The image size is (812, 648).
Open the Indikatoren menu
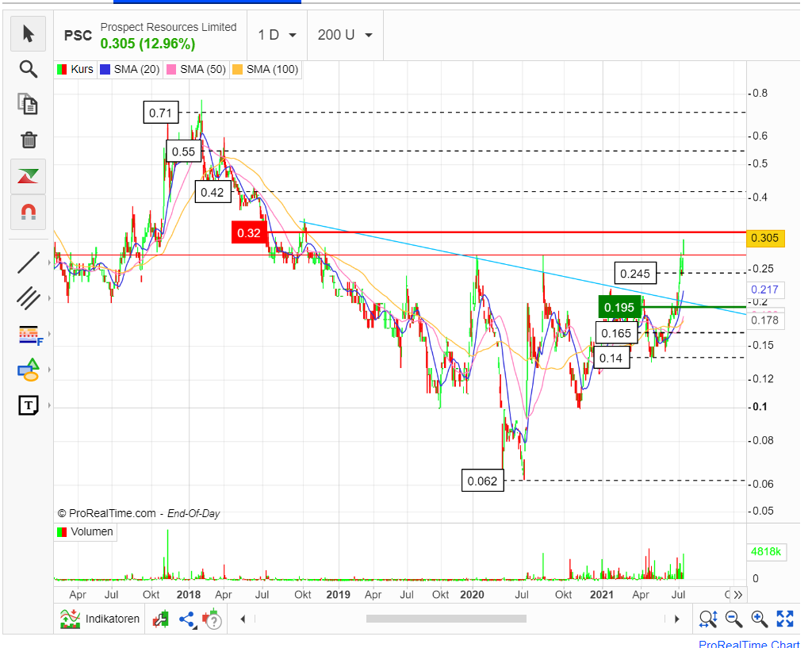pyautogui.click(x=98, y=619)
